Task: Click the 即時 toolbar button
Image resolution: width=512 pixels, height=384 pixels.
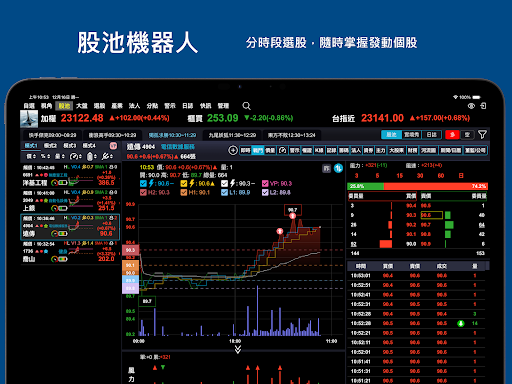Action: click(x=245, y=150)
